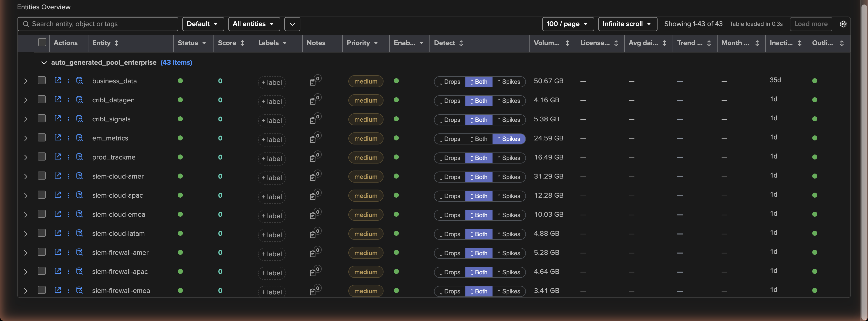Open the Status column filter dropdown
Image resolution: width=868 pixels, height=321 pixels.
[204, 43]
